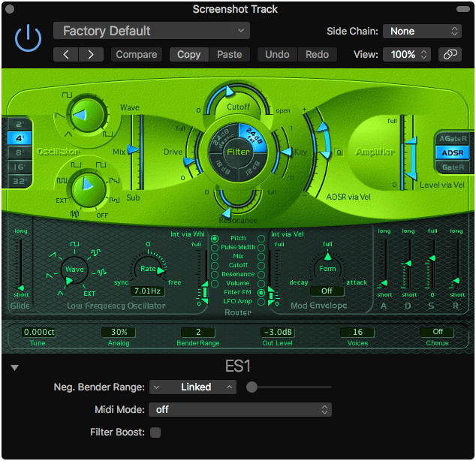Click the center Filter button
476x461 pixels.
point(239,152)
